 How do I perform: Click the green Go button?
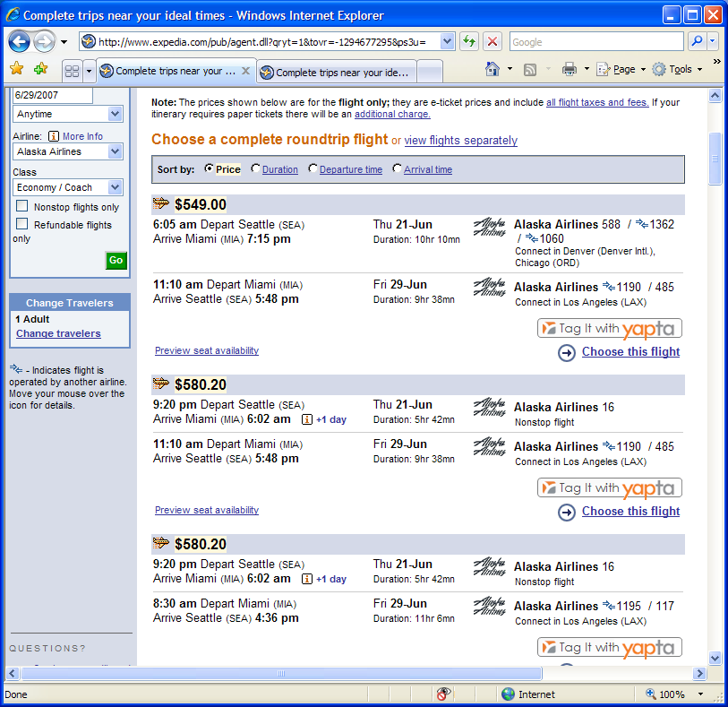point(116,260)
